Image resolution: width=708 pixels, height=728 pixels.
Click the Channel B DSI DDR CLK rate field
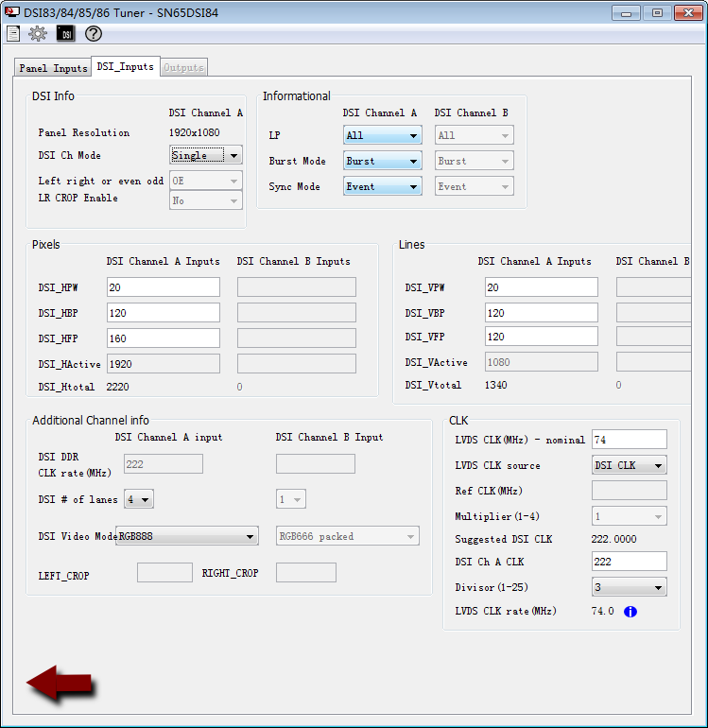point(316,464)
